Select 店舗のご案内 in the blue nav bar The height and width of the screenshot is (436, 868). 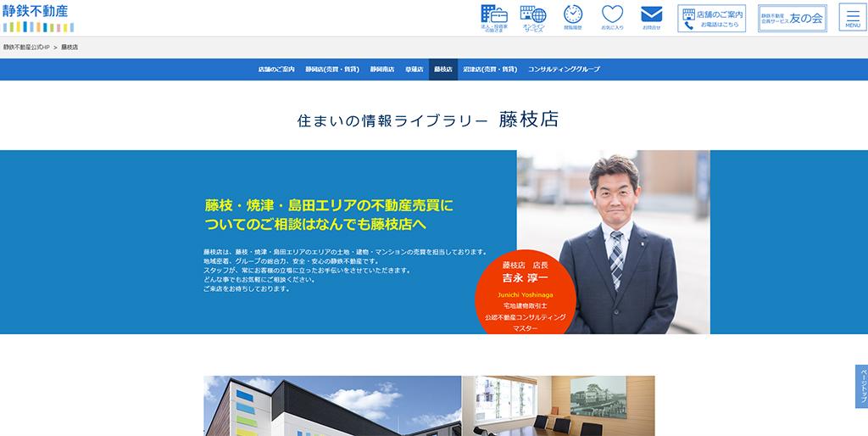coord(276,69)
